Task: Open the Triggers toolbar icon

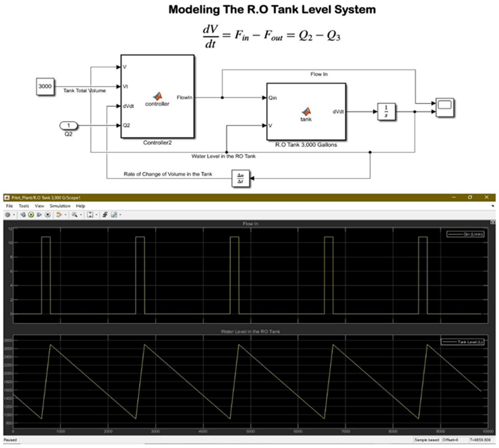Action: pyautogui.click(x=105, y=215)
